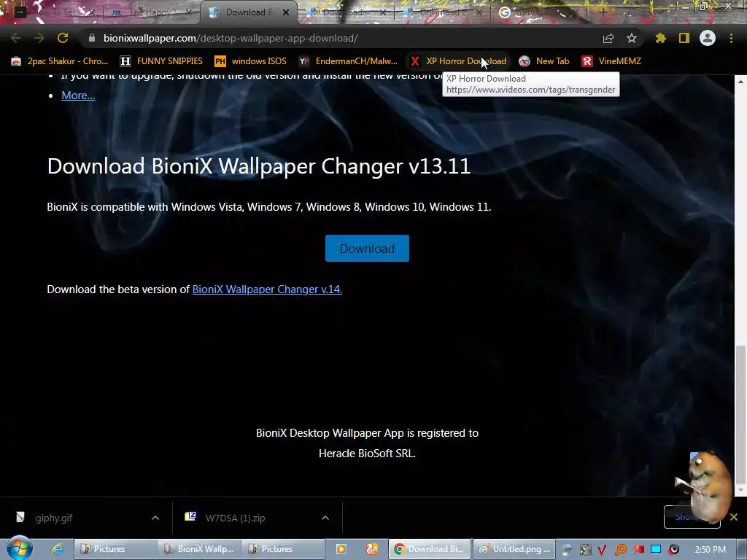Screen dimensions: 747x560
Task: Open the Chrome three-dot menu
Action: point(731,38)
